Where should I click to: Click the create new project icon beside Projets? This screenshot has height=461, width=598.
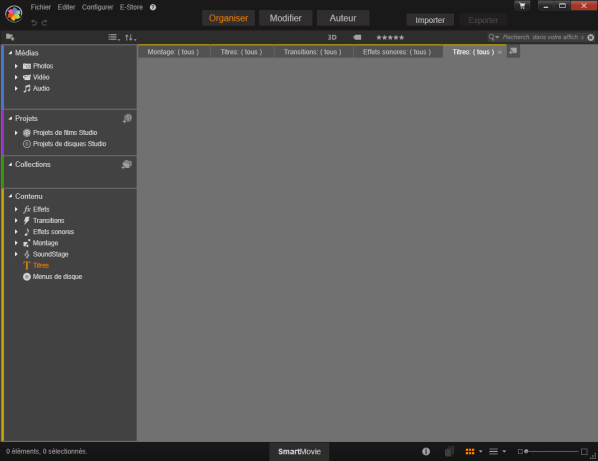tap(127, 119)
